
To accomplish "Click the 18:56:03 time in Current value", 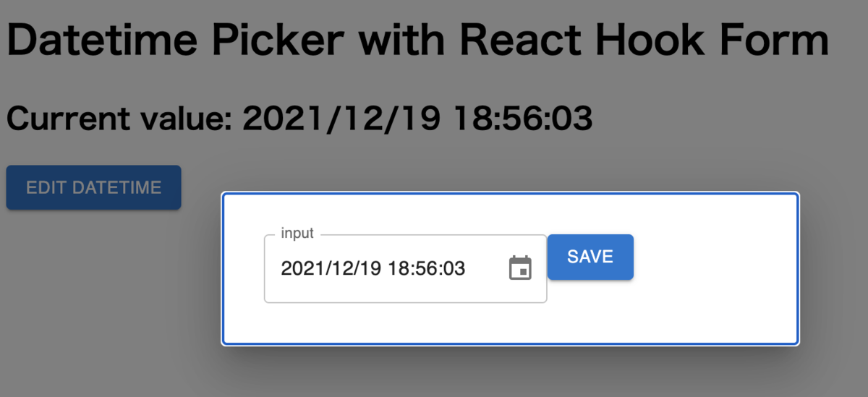I will (524, 119).
